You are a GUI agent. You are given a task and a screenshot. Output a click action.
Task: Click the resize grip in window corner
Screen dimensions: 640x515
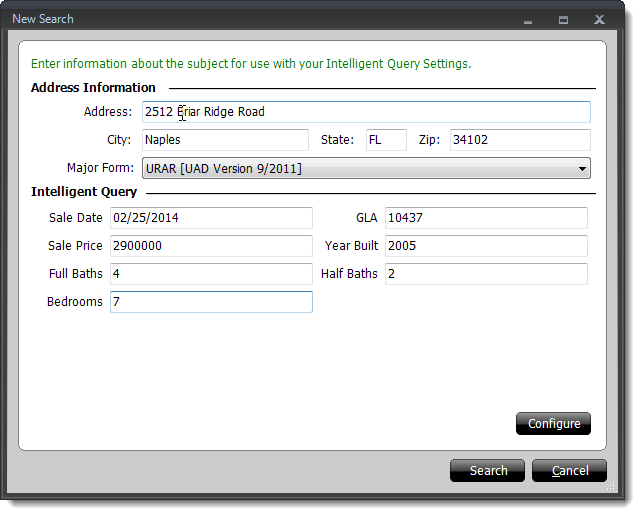click(x=610, y=489)
